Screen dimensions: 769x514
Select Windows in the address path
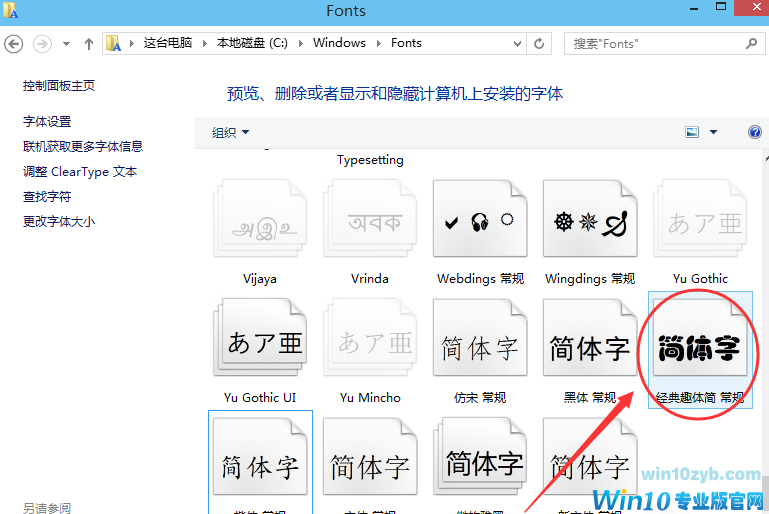339,43
